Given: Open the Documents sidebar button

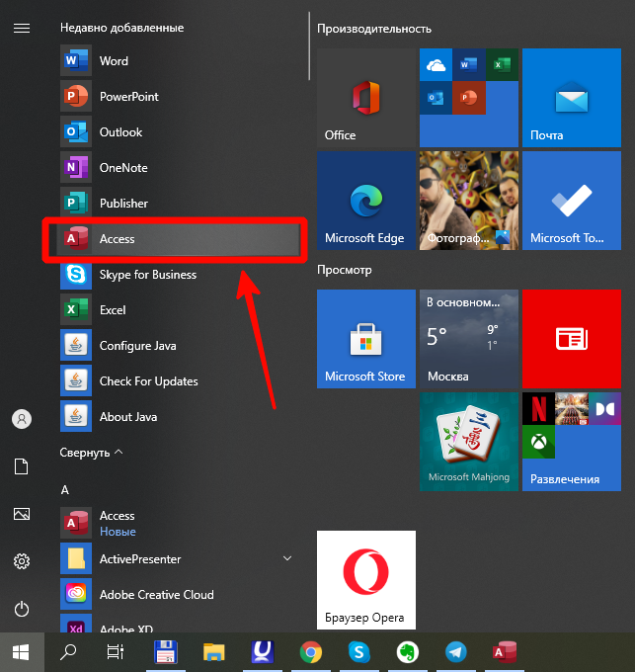Looking at the screenshot, I should coord(22,466).
